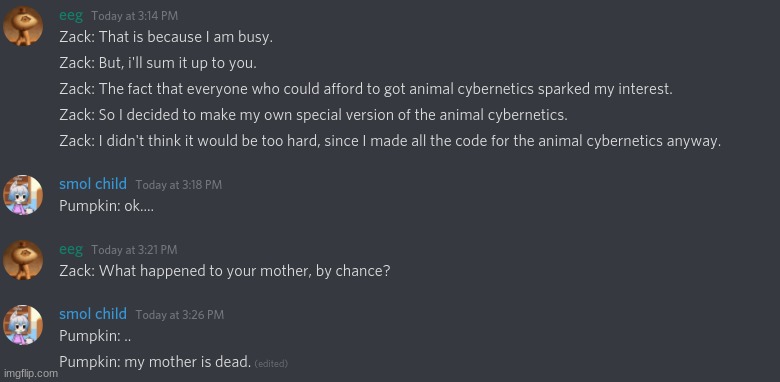Click the message about animal cybernetics sparking interest
This screenshot has width=780, height=382.
pos(366,90)
